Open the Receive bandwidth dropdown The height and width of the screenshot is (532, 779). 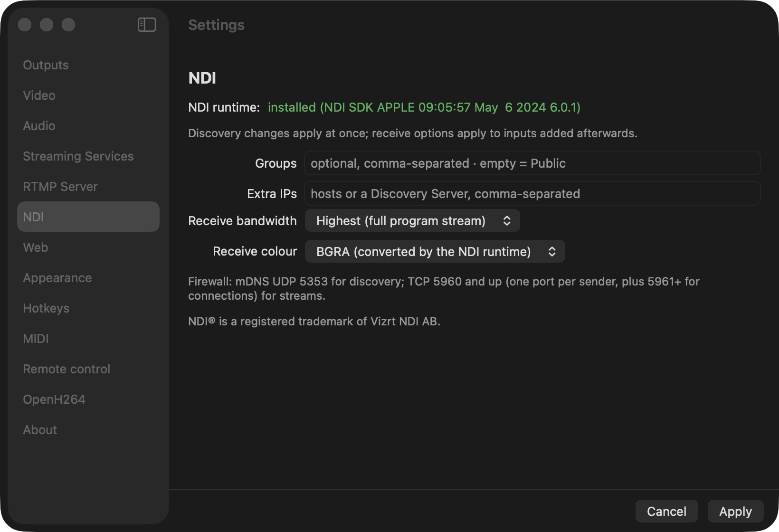pyautogui.click(x=412, y=221)
